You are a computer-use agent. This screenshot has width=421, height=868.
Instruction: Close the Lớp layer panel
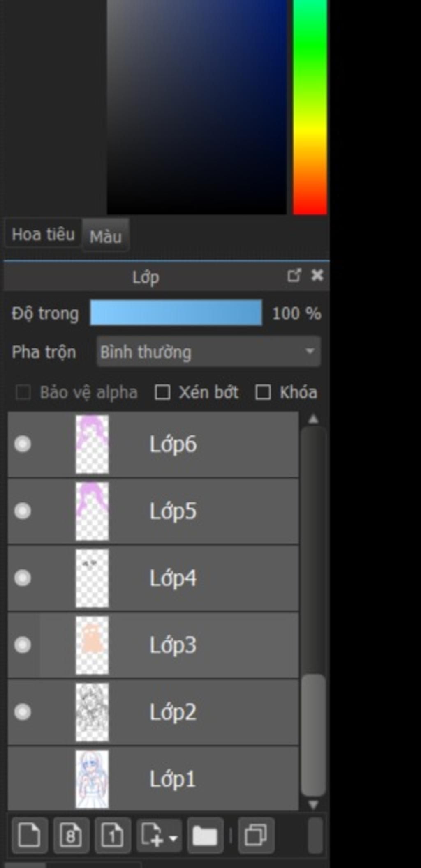tap(317, 275)
